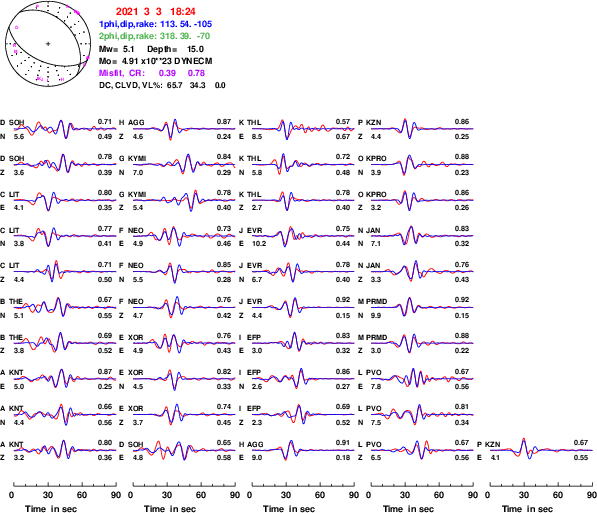Screen dimensions: 597x513
Task: Click the green 2phi,dip,rake text line
Action: click(x=154, y=36)
